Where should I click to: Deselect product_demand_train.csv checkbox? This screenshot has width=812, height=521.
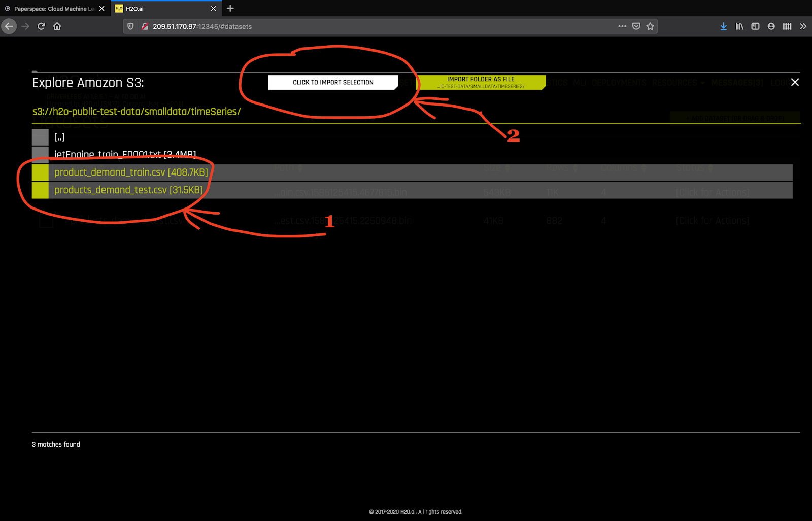coord(40,172)
